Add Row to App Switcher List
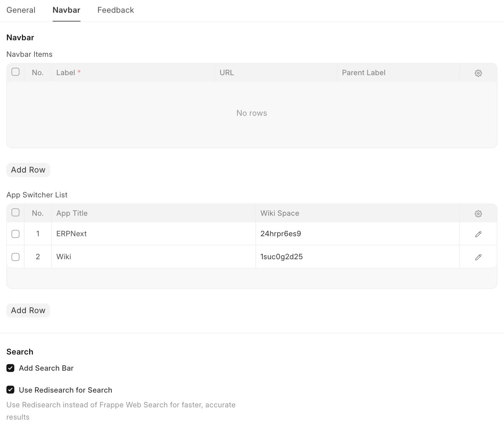The image size is (504, 430). tap(28, 311)
